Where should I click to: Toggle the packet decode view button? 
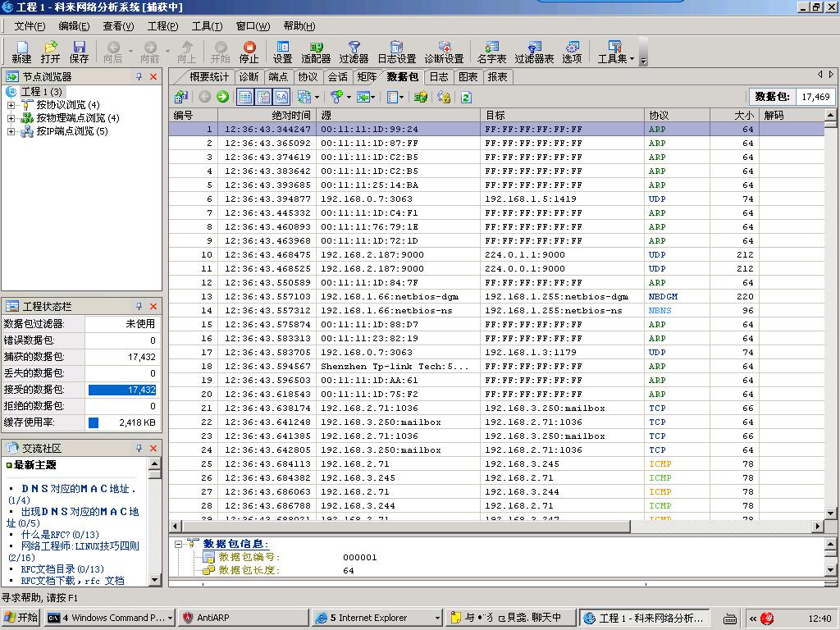point(263,97)
